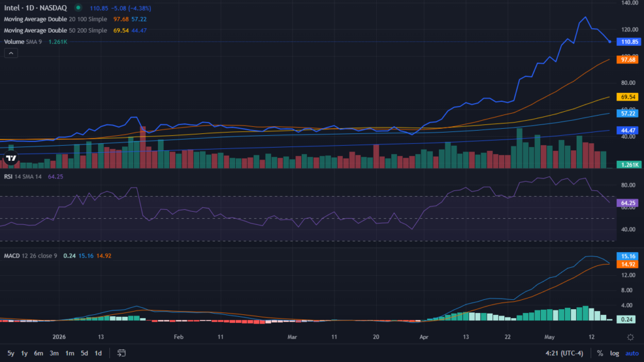Click the yellow 69.54 price axis label
The width and height of the screenshot is (644, 362).
[628, 97]
